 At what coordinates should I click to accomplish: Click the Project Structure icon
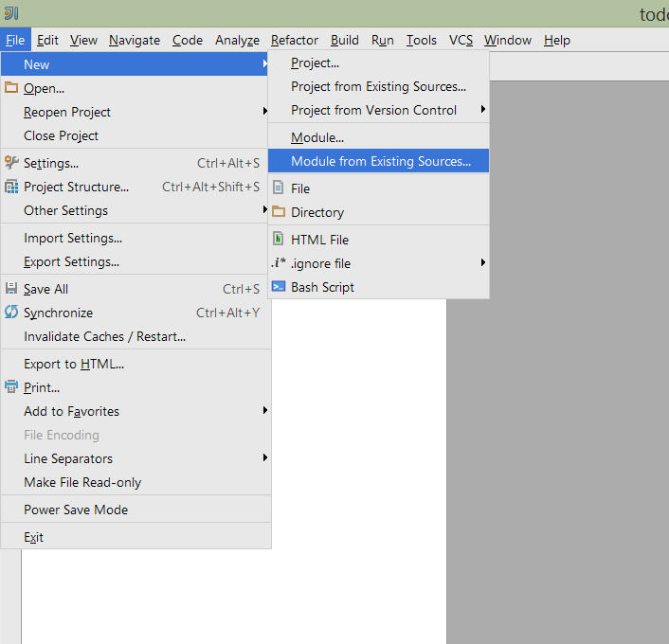(x=11, y=187)
